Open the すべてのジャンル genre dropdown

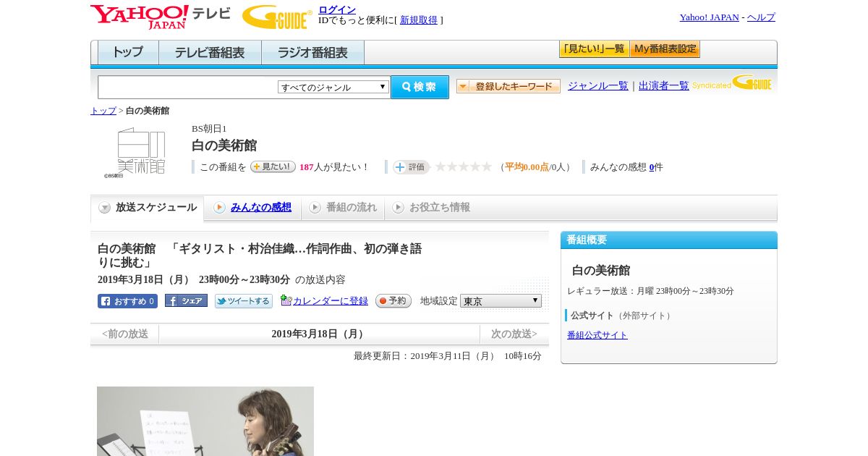coord(333,87)
